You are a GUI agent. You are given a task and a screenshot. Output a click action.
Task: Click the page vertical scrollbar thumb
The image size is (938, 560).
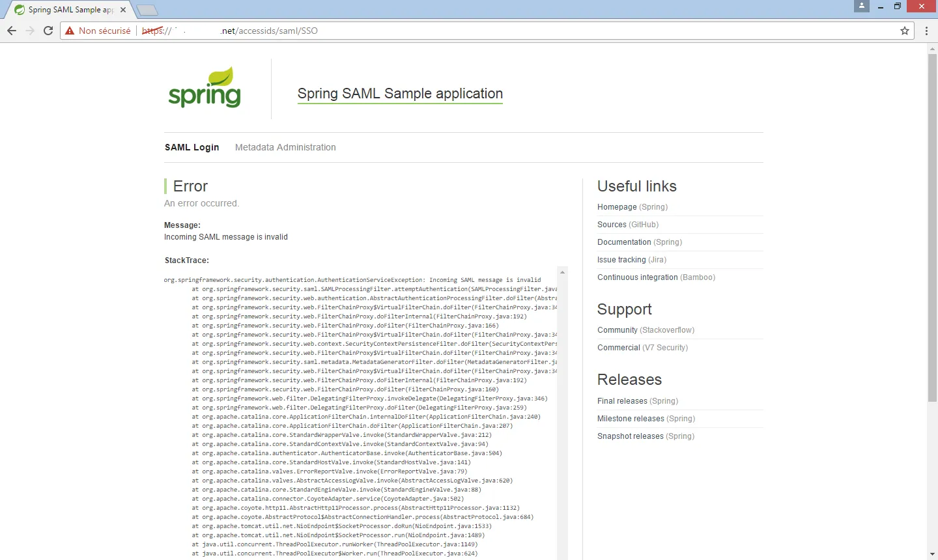click(x=932, y=228)
